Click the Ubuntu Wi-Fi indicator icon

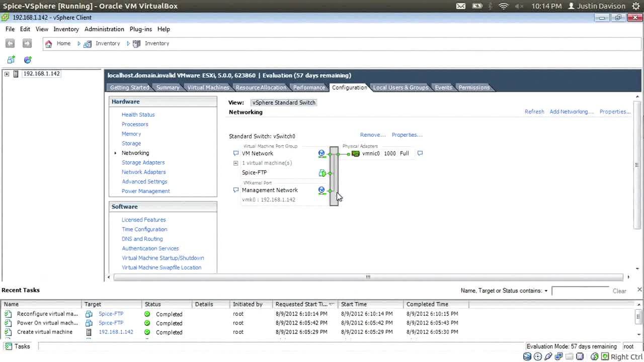(504, 6)
